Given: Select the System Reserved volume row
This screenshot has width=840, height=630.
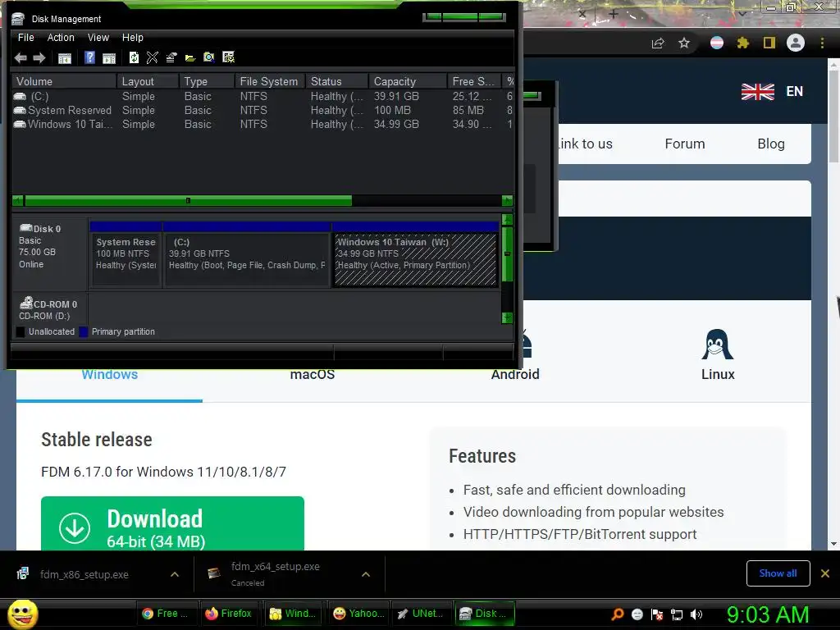Looking at the screenshot, I should pyautogui.click(x=262, y=111).
